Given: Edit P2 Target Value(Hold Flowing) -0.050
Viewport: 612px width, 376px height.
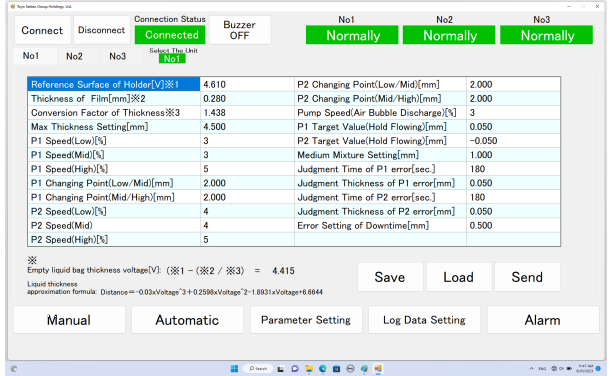Looking at the screenshot, I should click(513, 141).
